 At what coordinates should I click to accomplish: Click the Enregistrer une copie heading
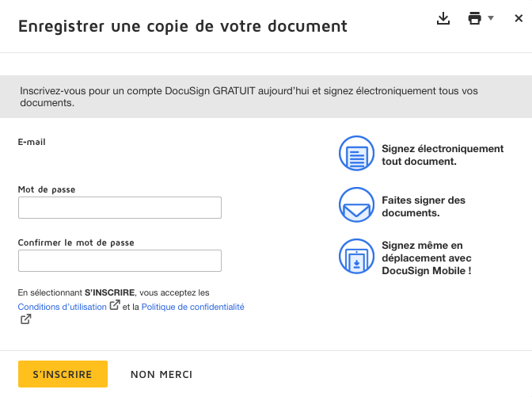coord(182,26)
